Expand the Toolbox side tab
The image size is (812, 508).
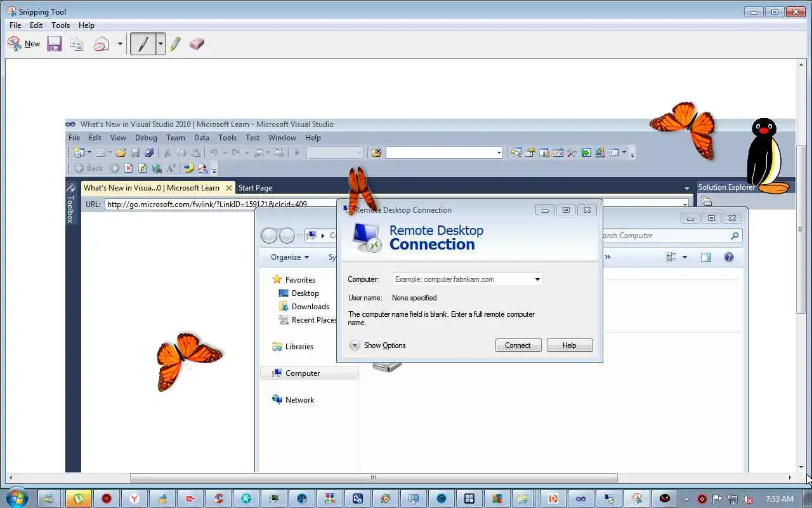[70, 203]
